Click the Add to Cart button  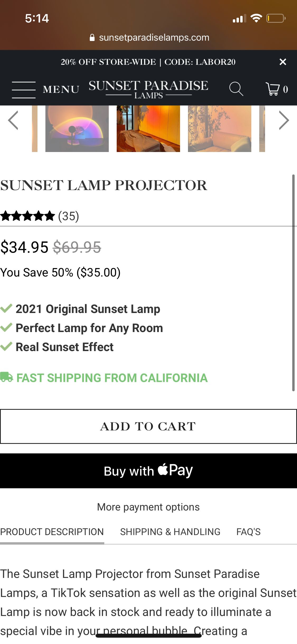148,426
